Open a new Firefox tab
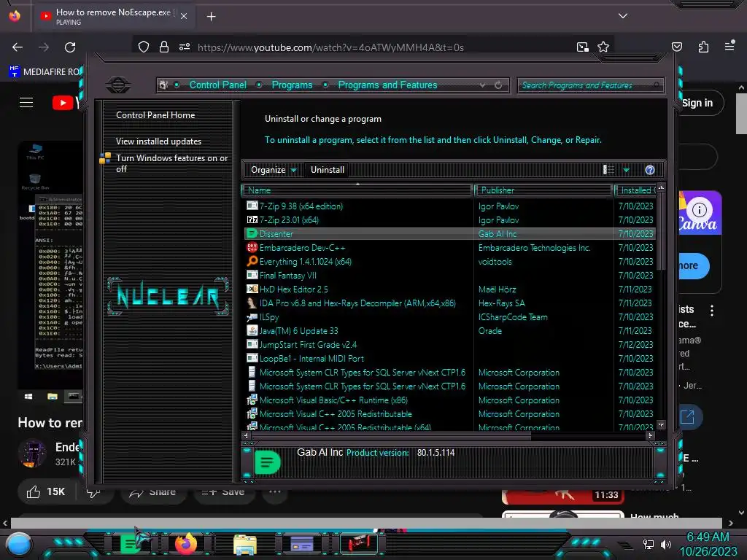This screenshot has height=560, width=747. pos(211,17)
